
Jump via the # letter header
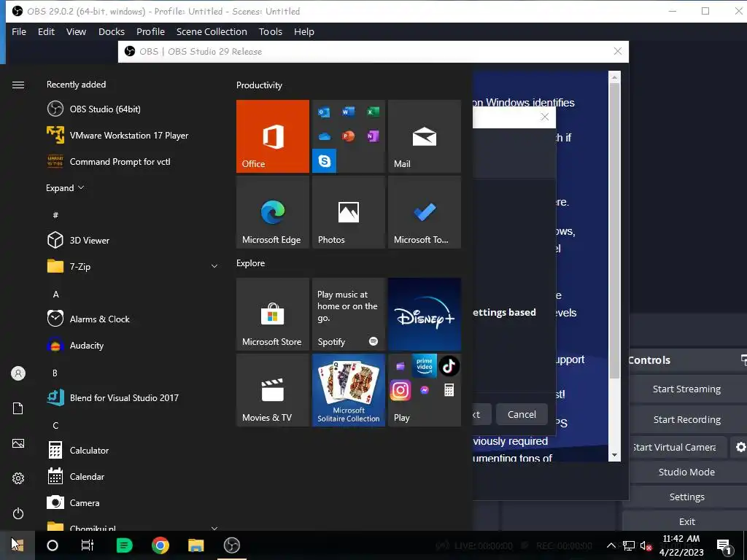pyautogui.click(x=55, y=215)
